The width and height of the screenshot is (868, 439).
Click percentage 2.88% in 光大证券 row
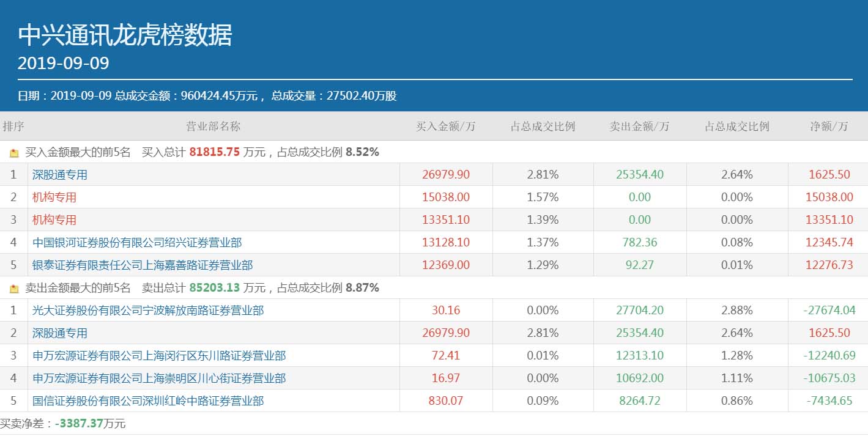[737, 311]
